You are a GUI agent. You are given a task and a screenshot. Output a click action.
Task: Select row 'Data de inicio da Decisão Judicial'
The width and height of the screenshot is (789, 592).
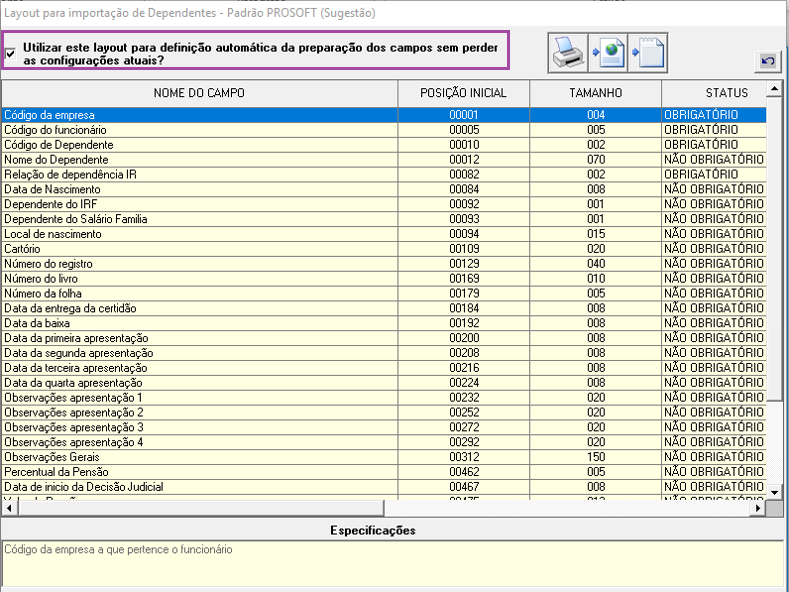point(384,487)
